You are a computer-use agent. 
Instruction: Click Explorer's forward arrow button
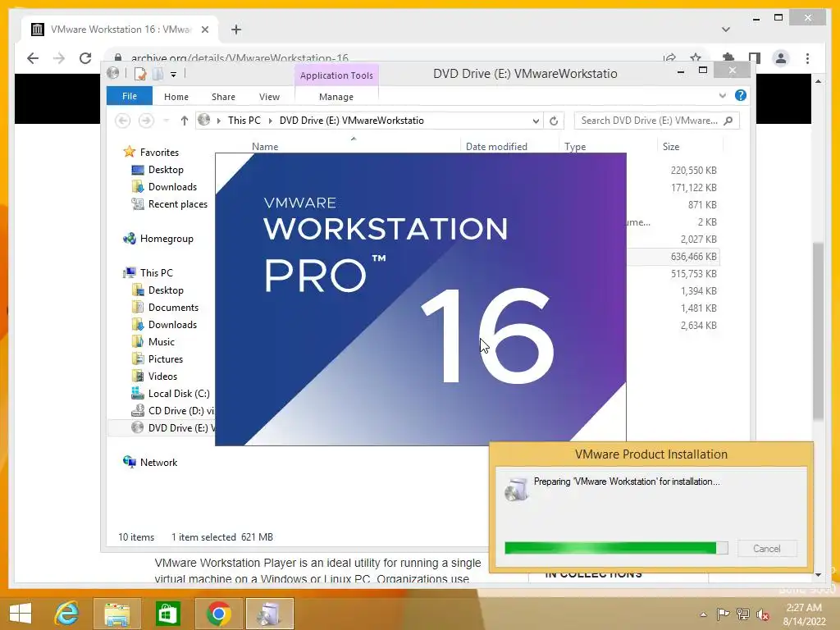tap(146, 121)
